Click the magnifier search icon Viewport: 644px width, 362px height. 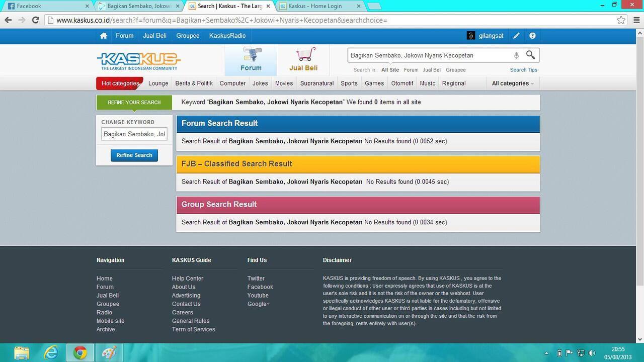pos(531,55)
